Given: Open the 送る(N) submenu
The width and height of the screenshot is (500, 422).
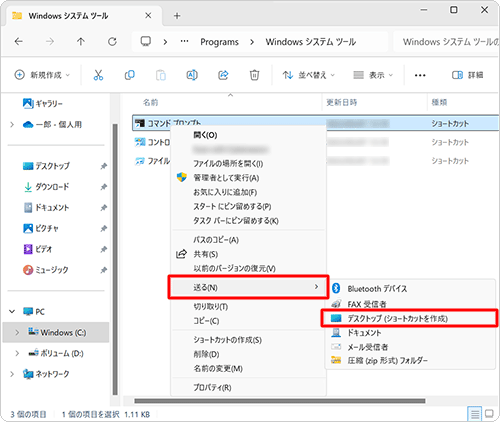Looking at the screenshot, I should (x=248, y=287).
